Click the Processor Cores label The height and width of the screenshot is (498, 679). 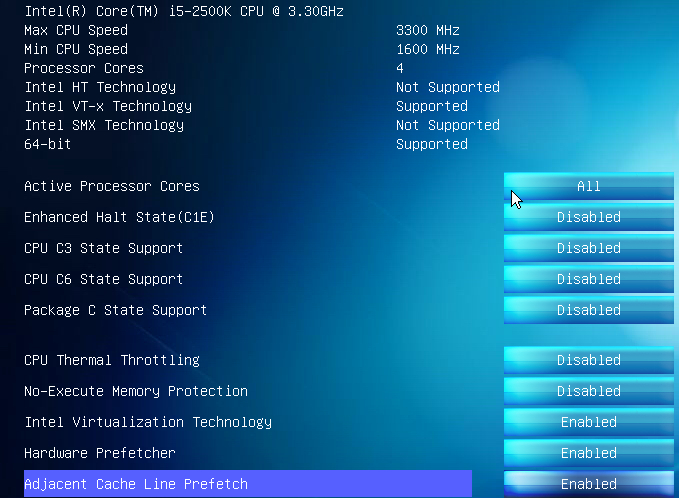[x=84, y=68]
